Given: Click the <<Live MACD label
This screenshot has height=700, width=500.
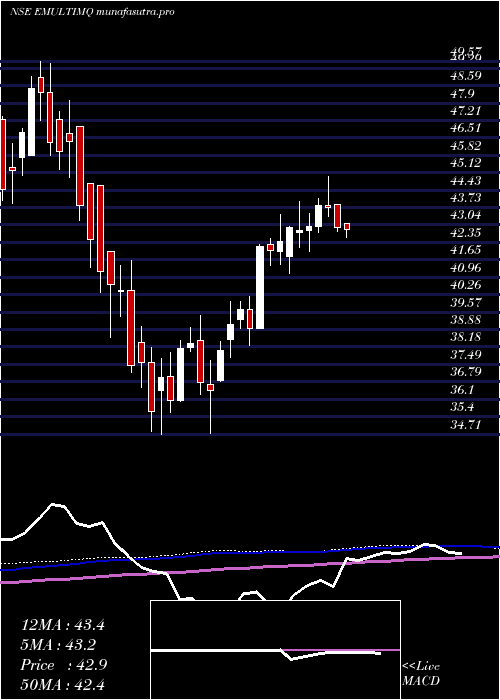Looking at the screenshot, I should [421, 674].
